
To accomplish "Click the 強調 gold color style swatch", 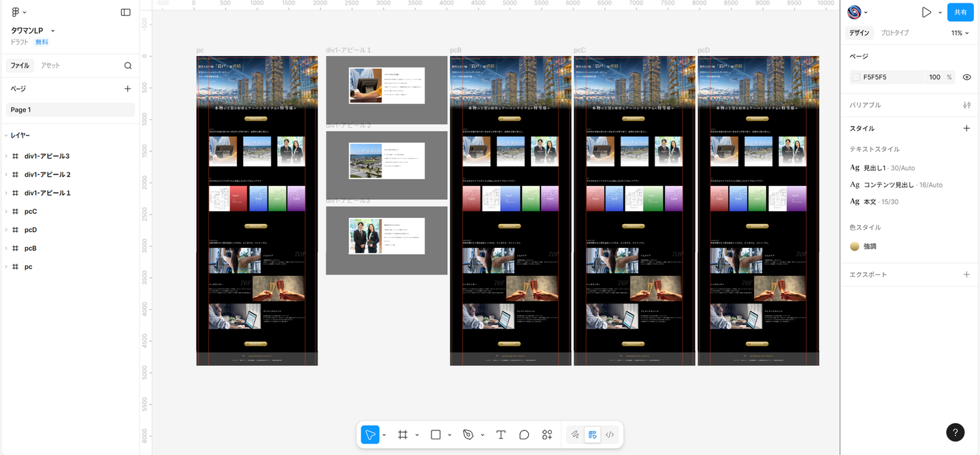I will click(x=855, y=246).
